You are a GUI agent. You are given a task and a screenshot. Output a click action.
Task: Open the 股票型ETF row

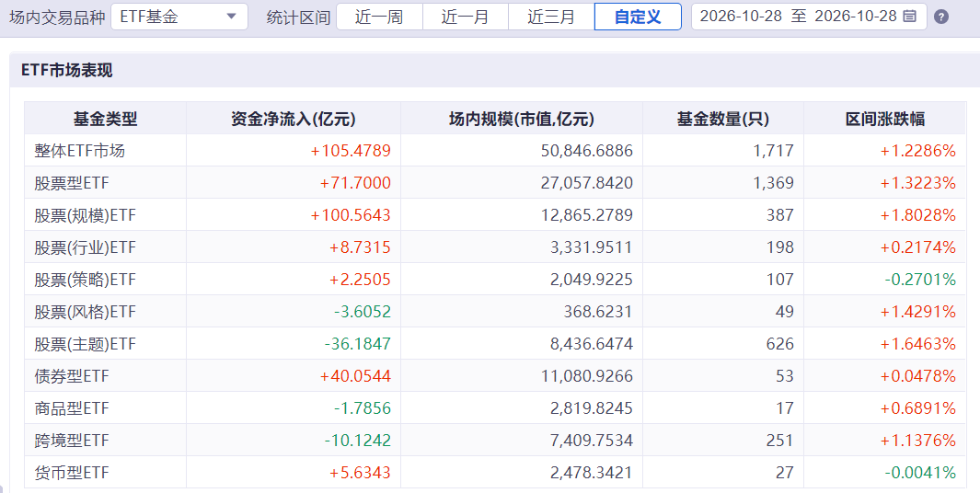496,183
